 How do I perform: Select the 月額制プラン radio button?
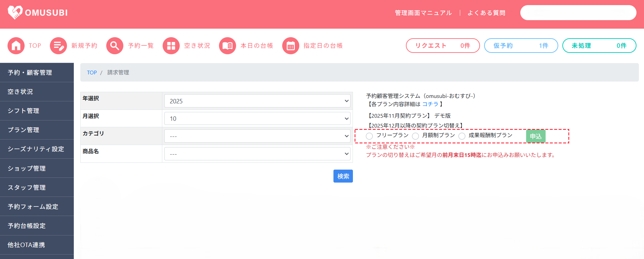tap(415, 136)
